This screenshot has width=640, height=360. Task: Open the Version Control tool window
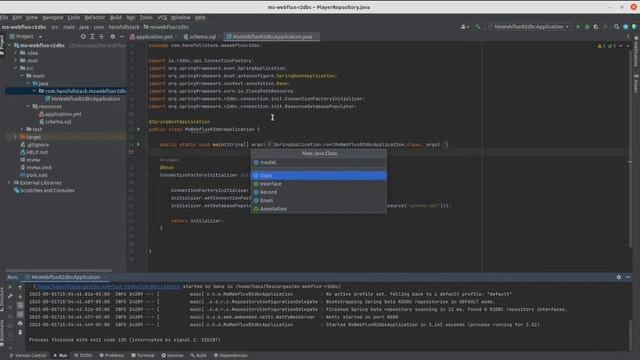point(28,356)
